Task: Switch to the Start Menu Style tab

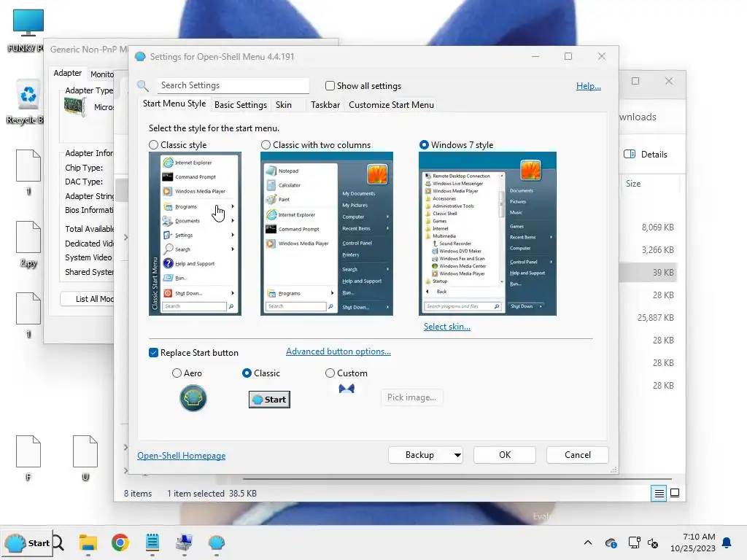Action: (174, 104)
